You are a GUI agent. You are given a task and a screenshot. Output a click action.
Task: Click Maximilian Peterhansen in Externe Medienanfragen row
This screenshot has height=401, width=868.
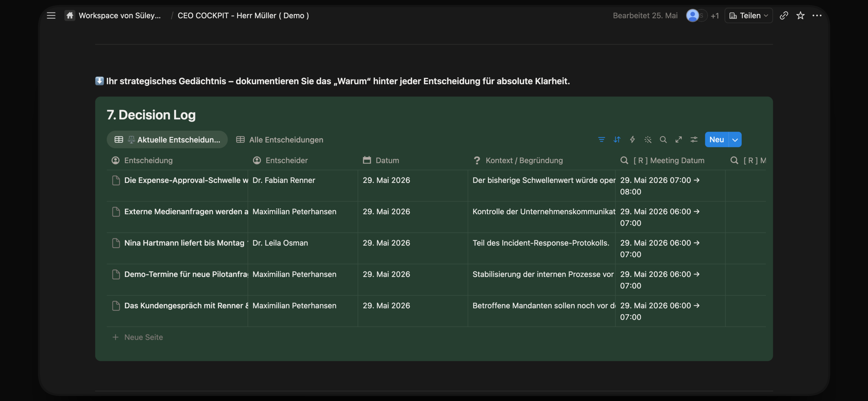303,217
